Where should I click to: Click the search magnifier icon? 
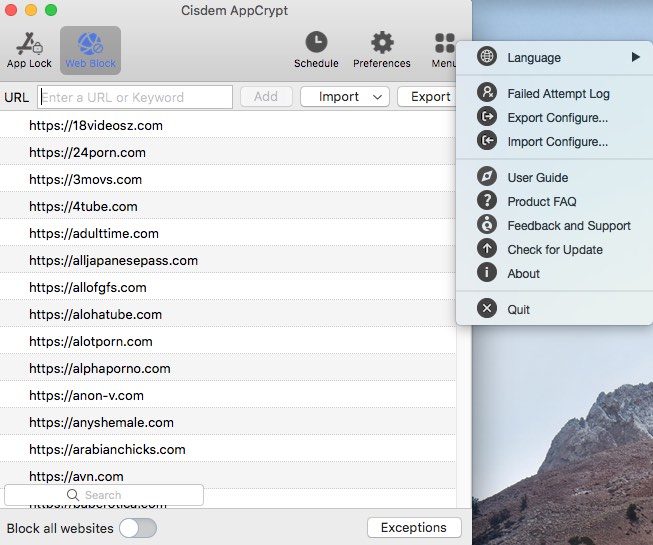tap(73, 495)
